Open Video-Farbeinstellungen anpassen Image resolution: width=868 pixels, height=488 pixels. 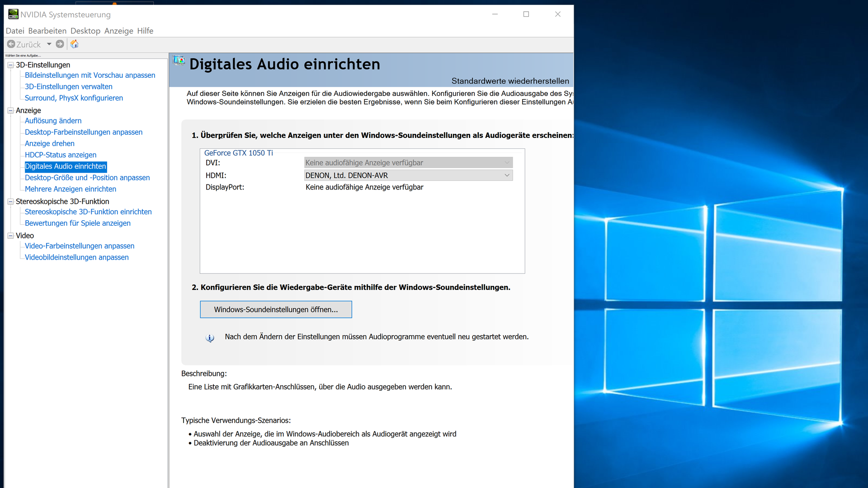pyautogui.click(x=80, y=246)
